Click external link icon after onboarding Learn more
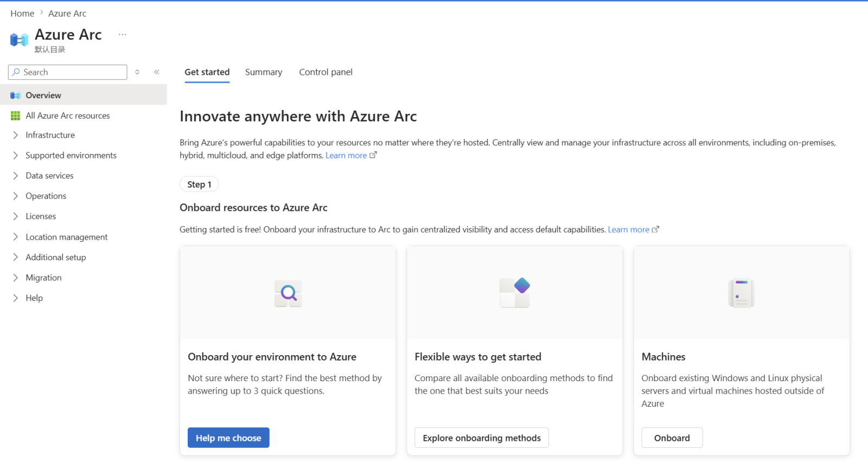 [x=655, y=229]
